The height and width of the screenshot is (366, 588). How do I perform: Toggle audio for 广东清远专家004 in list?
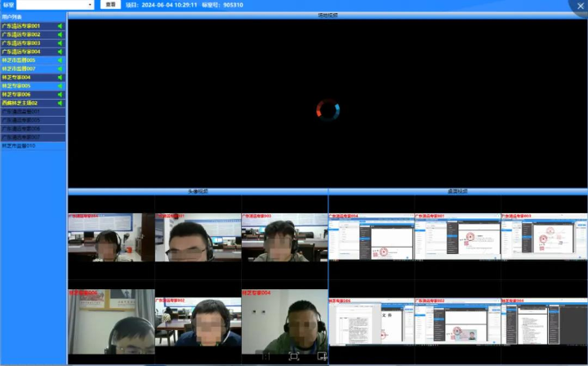(60, 51)
